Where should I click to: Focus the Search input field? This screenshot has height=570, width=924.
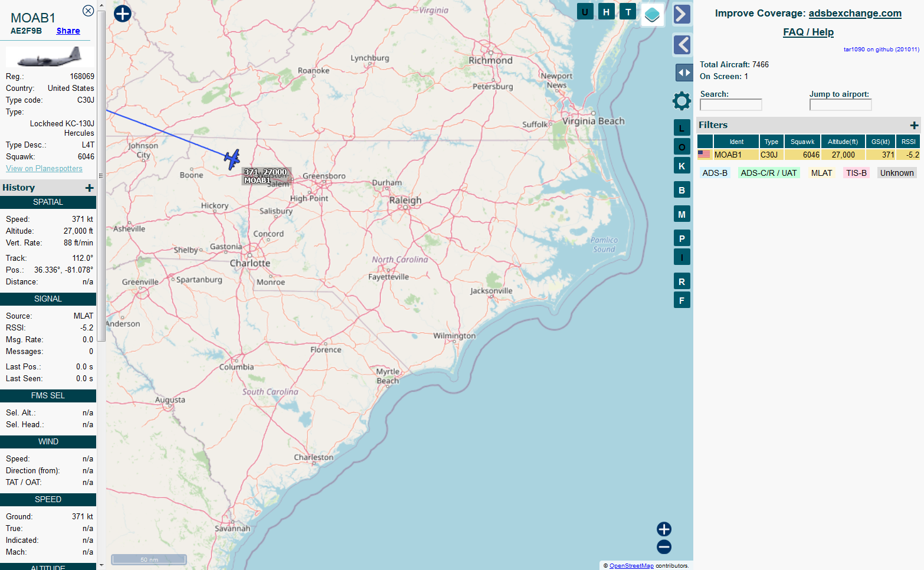tap(730, 104)
